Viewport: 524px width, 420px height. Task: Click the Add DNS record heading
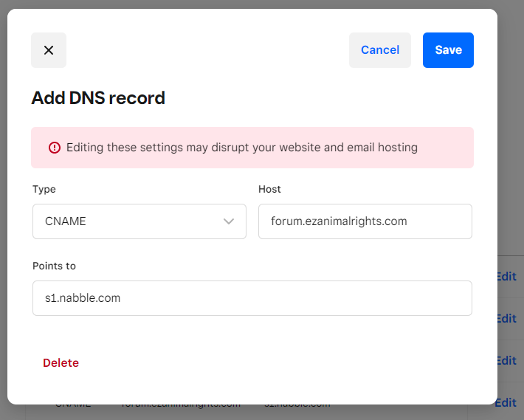(x=98, y=97)
